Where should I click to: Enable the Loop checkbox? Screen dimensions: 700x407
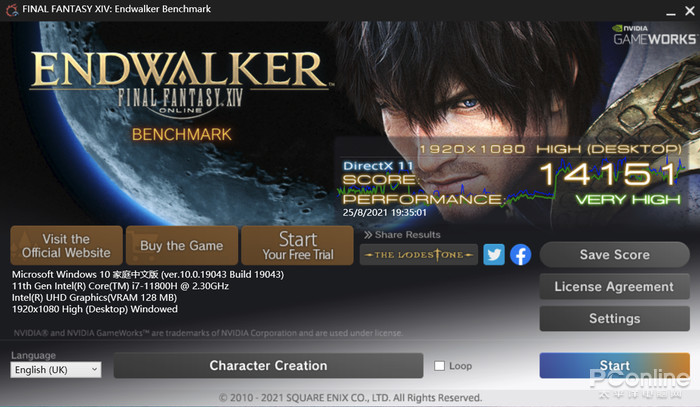[439, 366]
